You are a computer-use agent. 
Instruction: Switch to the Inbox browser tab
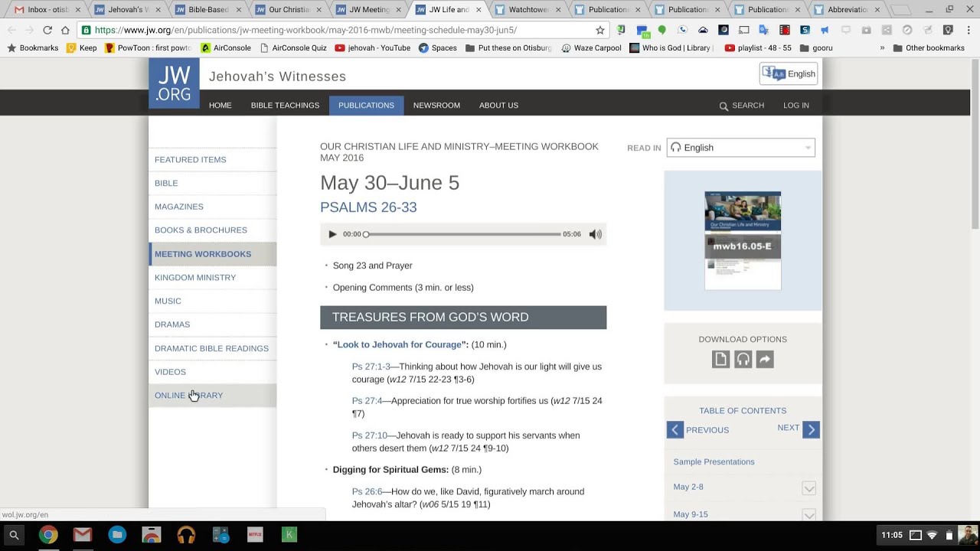[x=47, y=10]
